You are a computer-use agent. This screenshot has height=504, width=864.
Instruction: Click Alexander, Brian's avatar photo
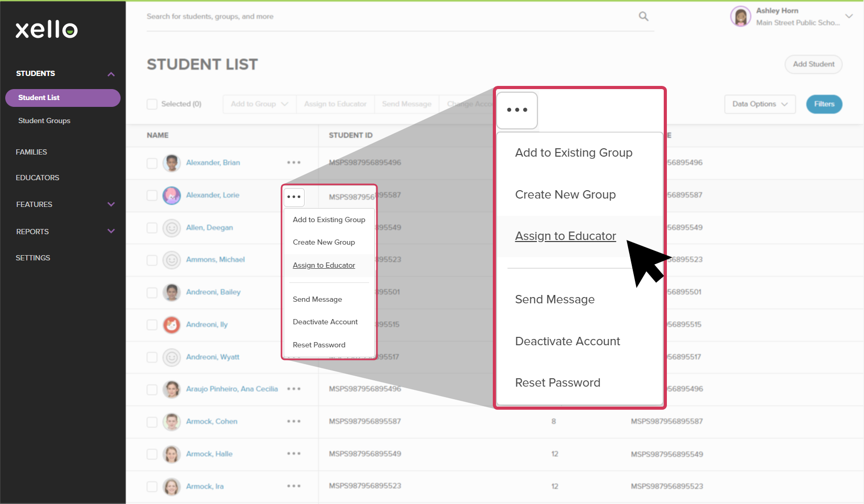(171, 163)
